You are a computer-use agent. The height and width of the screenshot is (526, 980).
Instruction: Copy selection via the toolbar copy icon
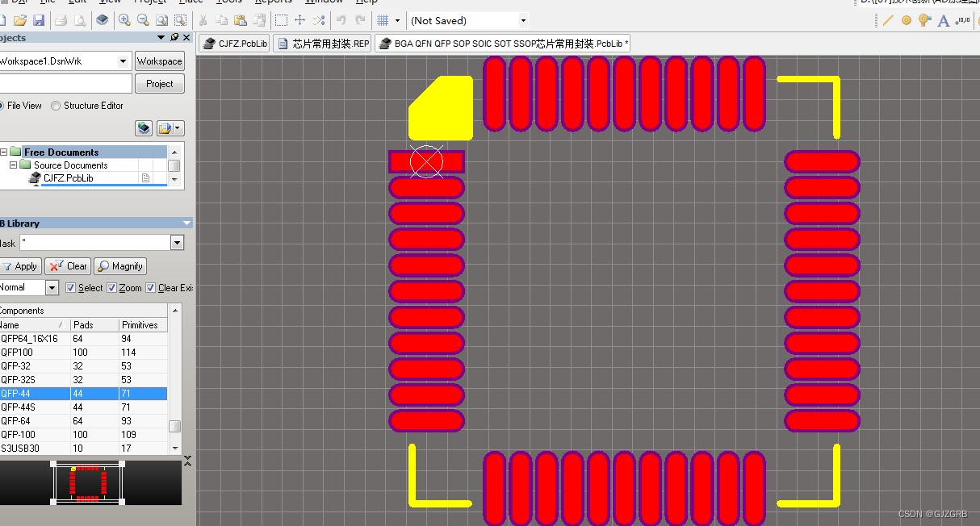(223, 19)
